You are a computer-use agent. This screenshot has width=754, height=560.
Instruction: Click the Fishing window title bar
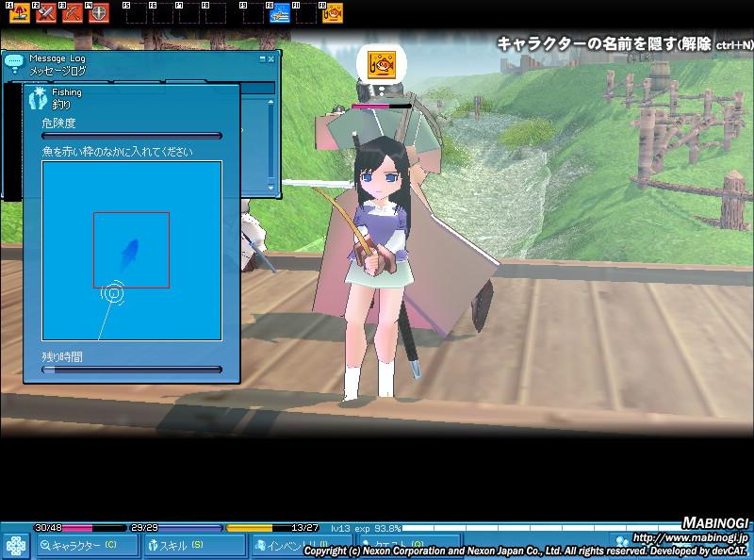click(132, 98)
